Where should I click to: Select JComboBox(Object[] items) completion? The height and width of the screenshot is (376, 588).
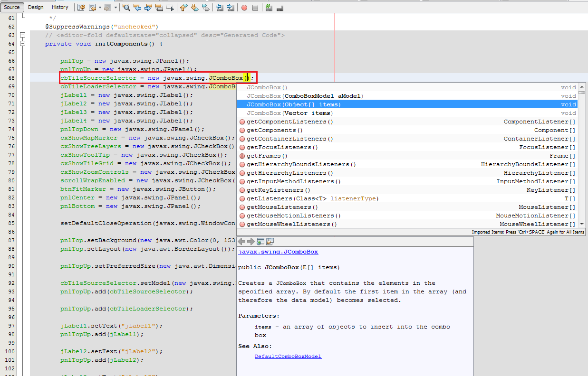pos(407,104)
